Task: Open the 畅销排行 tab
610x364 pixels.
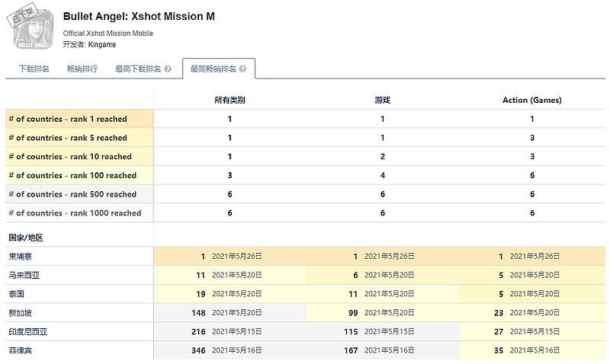Action: 82,69
